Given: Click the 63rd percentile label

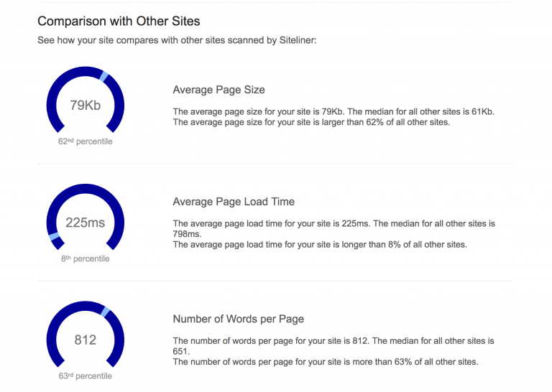Looking at the screenshot, I should click(86, 375).
